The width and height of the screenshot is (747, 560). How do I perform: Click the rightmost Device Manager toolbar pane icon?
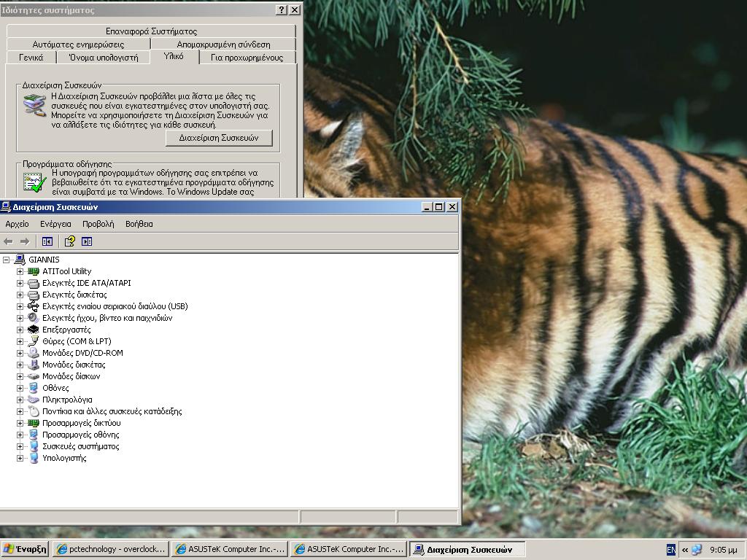[x=87, y=241]
